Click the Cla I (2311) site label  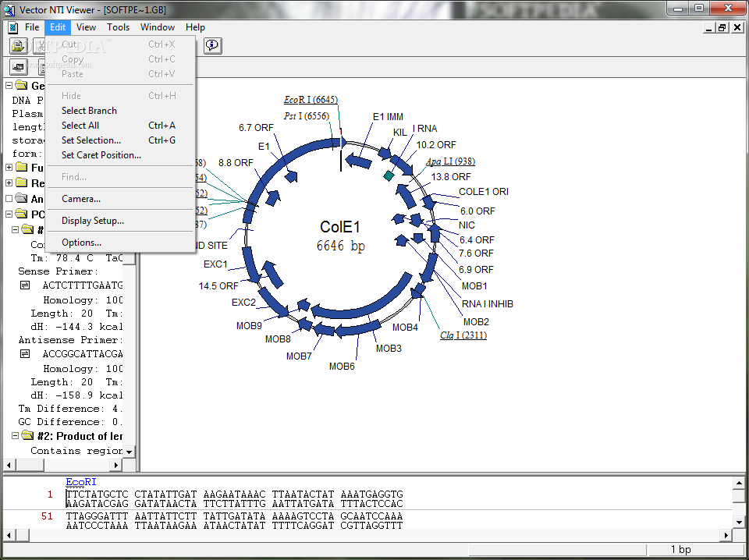(x=463, y=335)
